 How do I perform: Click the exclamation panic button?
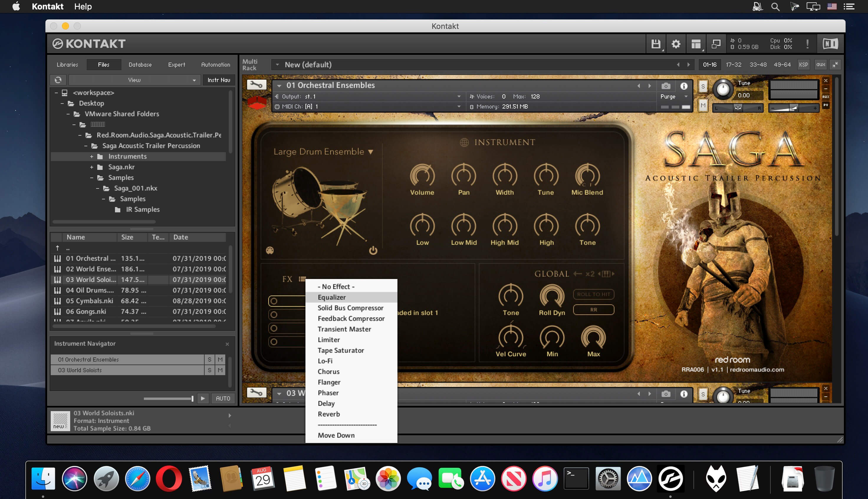(807, 44)
